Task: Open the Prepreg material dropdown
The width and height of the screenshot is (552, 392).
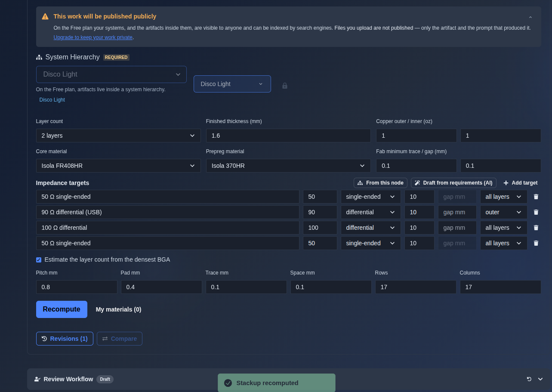Action: coord(288,166)
